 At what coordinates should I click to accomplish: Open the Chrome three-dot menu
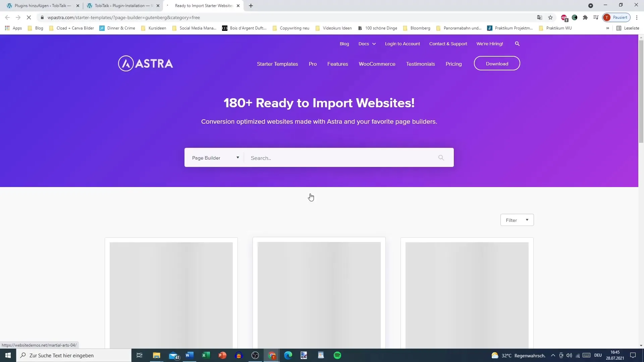[x=637, y=17]
